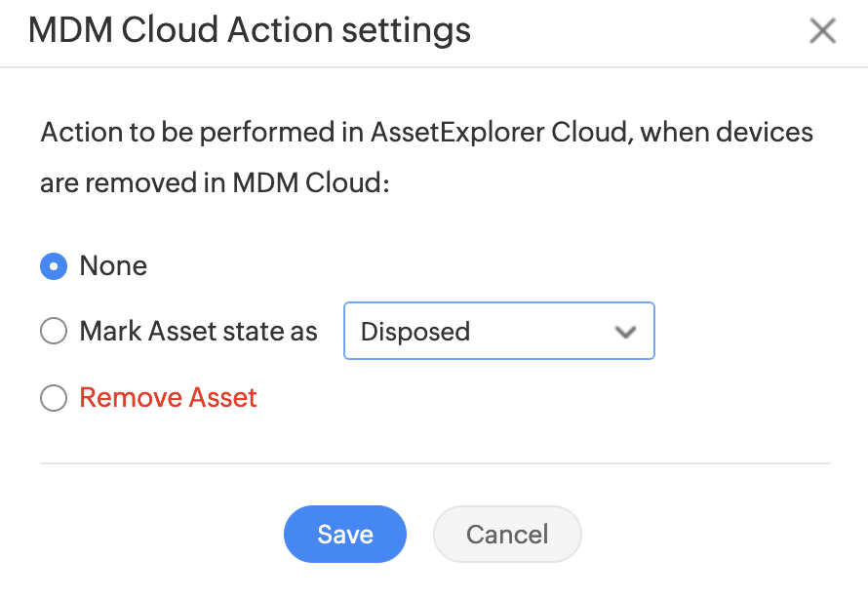Viewport: 868px width, 599px height.
Task: Click the empty circle next to Remove Asset
Action: [x=54, y=398]
